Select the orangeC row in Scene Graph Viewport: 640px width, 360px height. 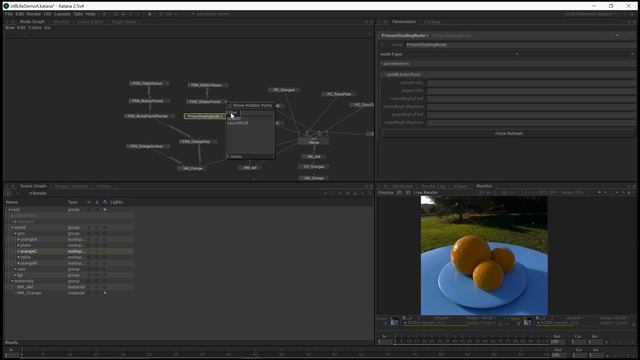tap(69, 251)
